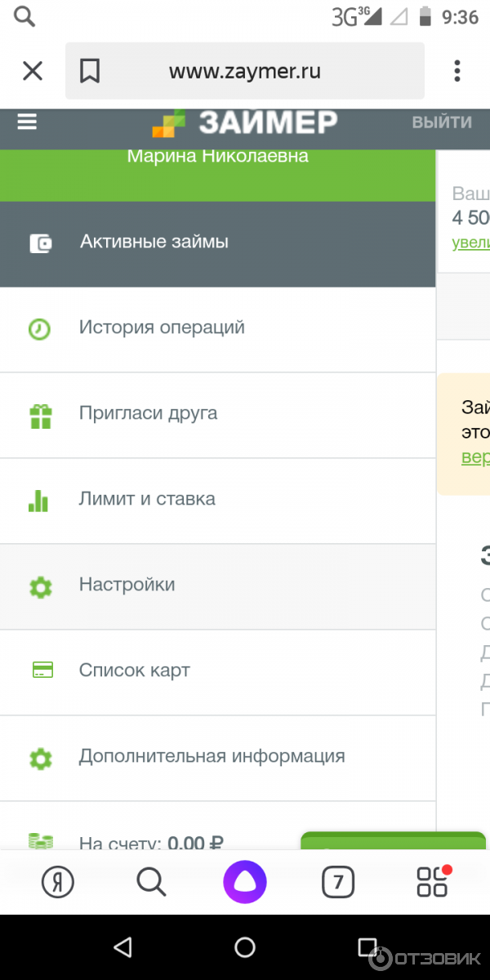The width and height of the screenshot is (490, 980).
Task: Tap the gift icon for inviting a friend
Action: (x=40, y=415)
